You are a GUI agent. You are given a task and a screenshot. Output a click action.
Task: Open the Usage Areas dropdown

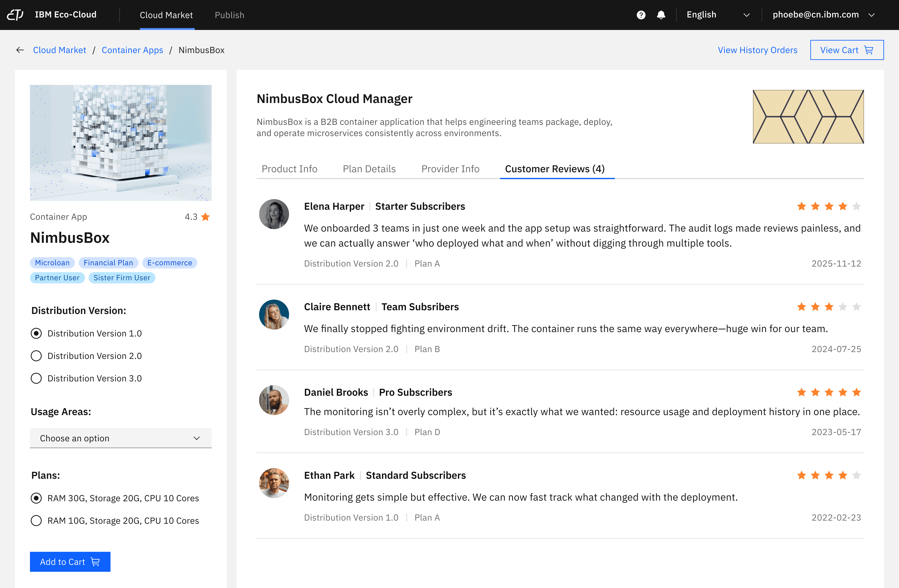(120, 438)
